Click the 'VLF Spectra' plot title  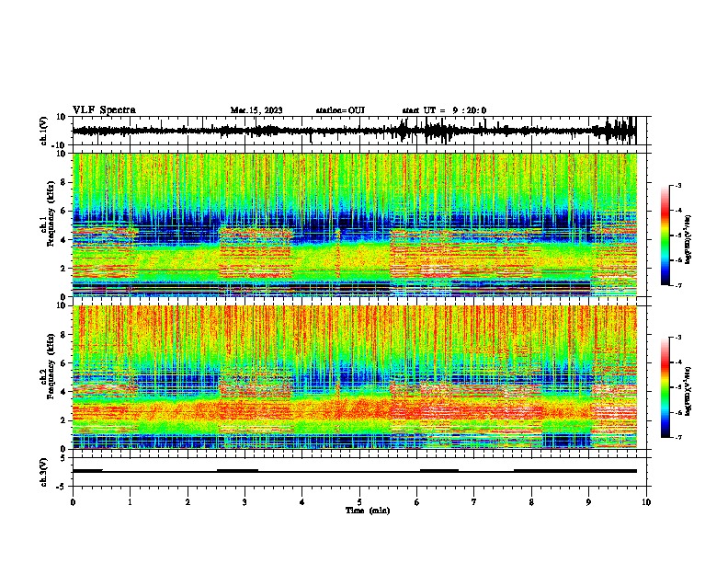[x=104, y=110]
